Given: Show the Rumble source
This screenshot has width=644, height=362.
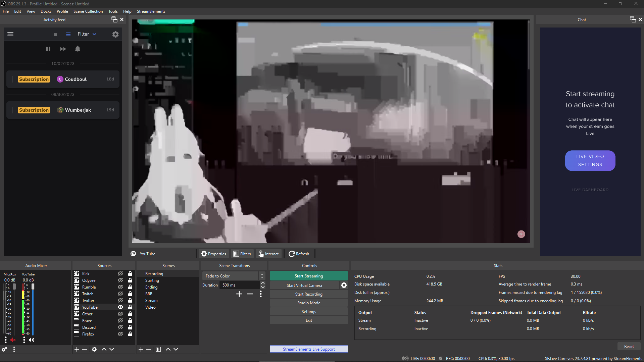Looking at the screenshot, I should pyautogui.click(x=120, y=287).
